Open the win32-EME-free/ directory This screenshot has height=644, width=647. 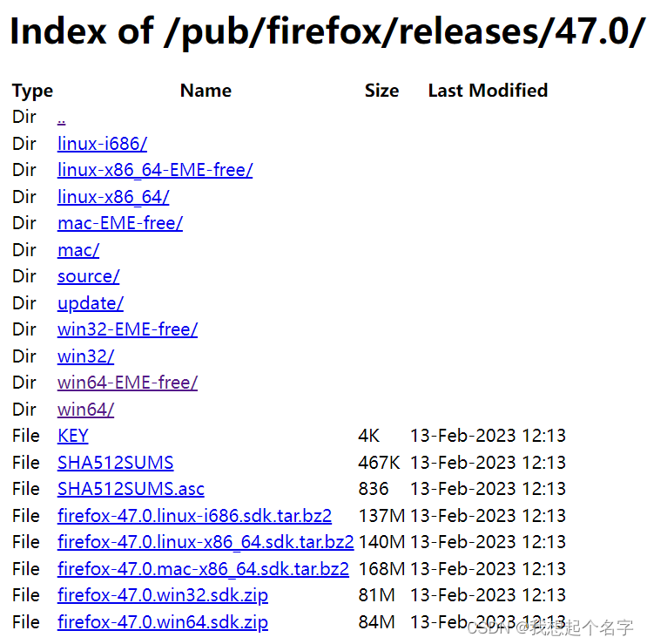click(127, 330)
